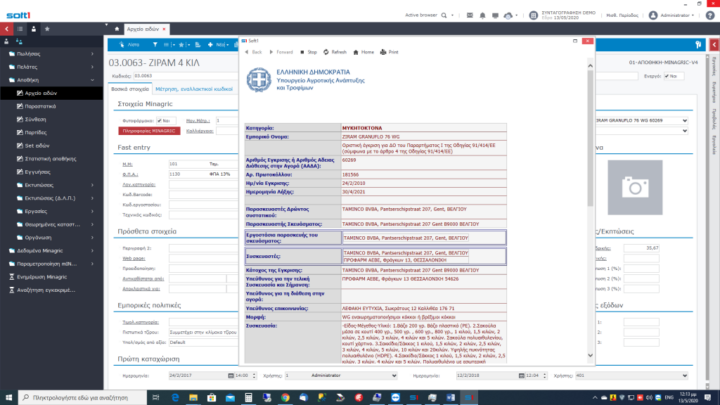Click the Νέα add button in toolbar
The height and width of the screenshot is (405, 720).
point(218,45)
